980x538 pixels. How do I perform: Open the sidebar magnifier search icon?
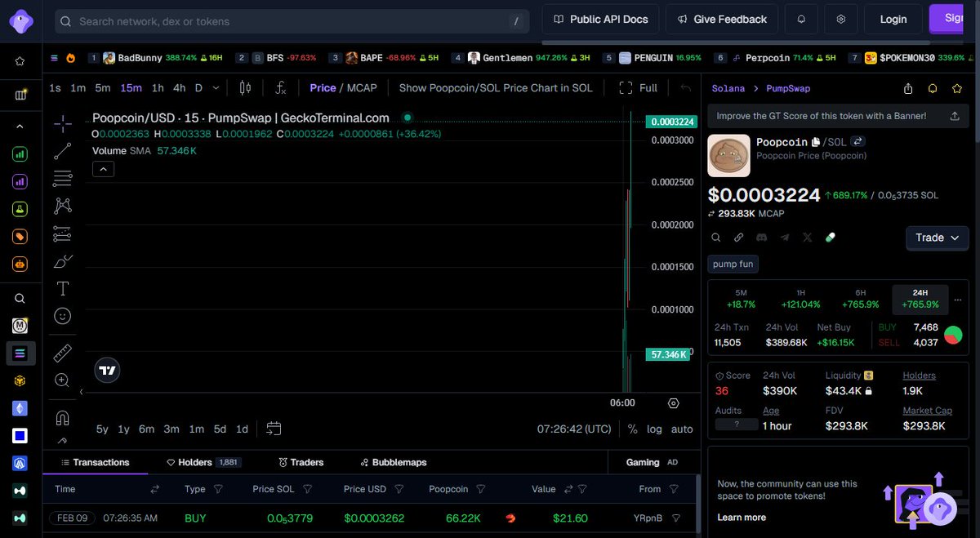click(x=20, y=298)
